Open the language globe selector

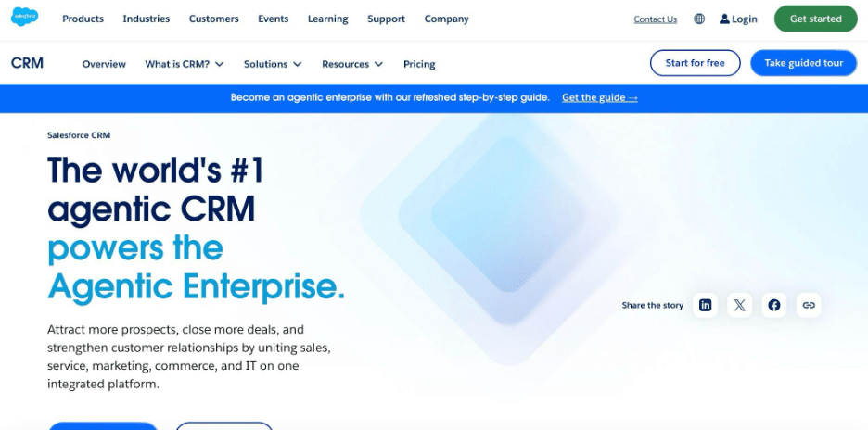pos(699,19)
